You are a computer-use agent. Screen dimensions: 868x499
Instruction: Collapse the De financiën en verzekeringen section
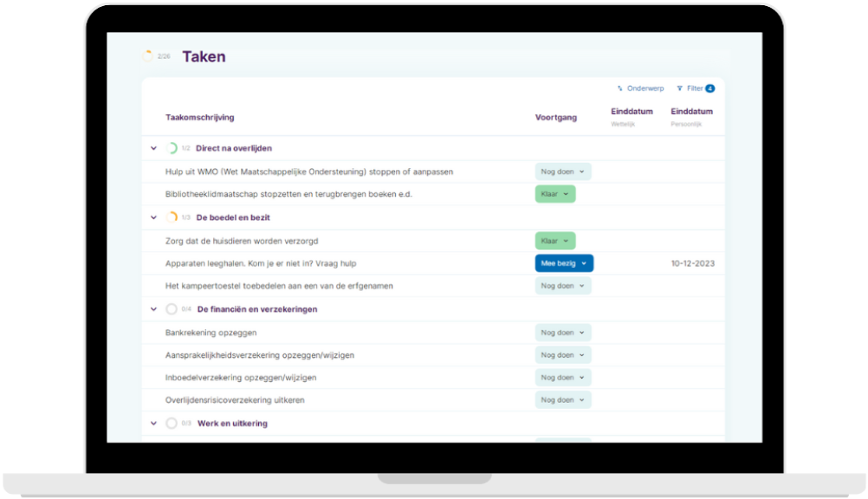154,309
